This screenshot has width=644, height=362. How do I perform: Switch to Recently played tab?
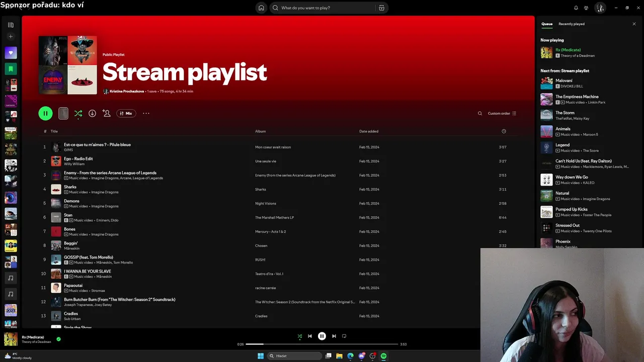pos(572,24)
